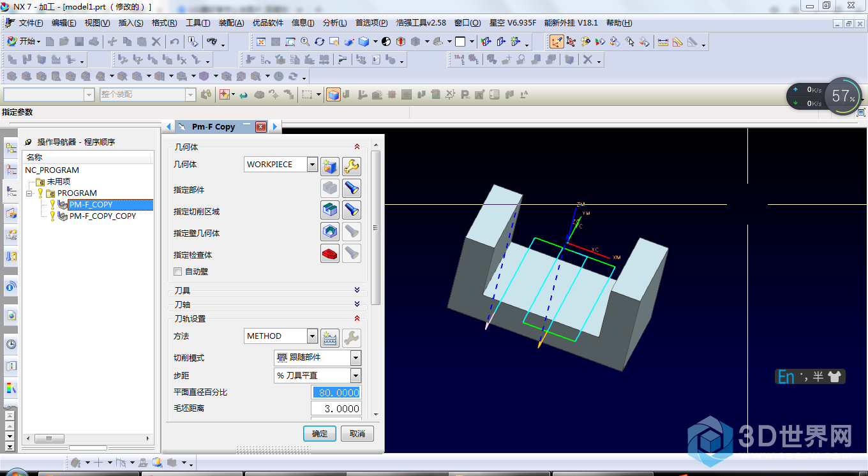Select the PM-F_COPY_COPY operation

pyautogui.click(x=102, y=216)
